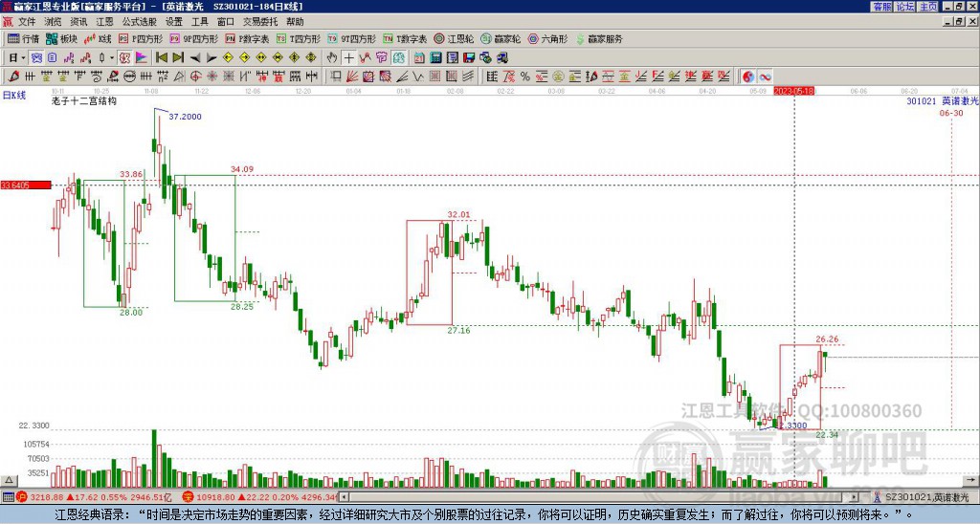
Task: Switch to the K线 candlestick chart
Action: (97, 38)
